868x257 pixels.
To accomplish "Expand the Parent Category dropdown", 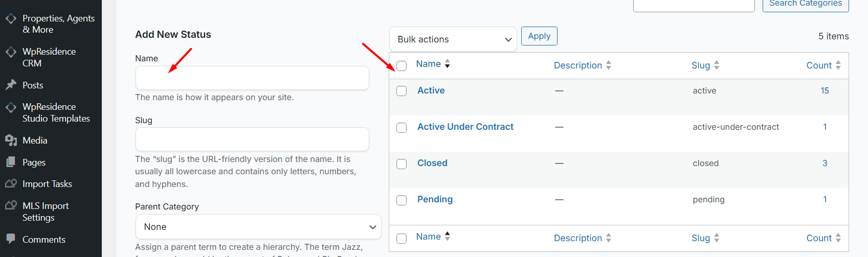I will (x=258, y=226).
